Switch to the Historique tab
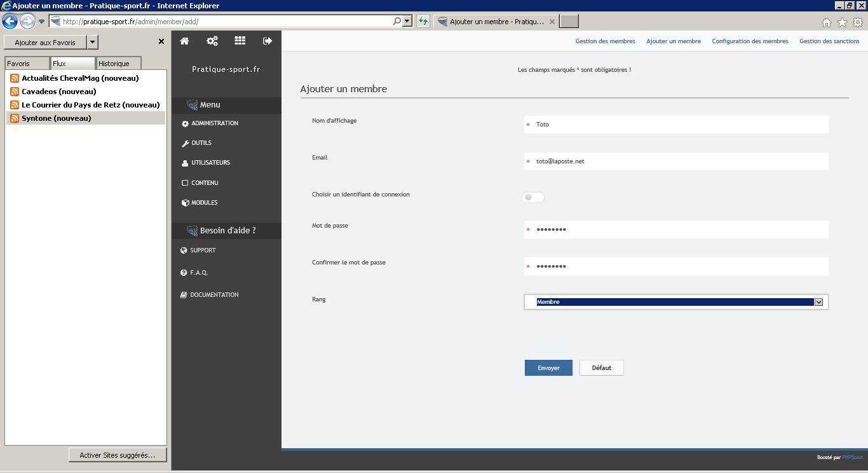Viewport: 868px width, 473px height. pos(118,64)
